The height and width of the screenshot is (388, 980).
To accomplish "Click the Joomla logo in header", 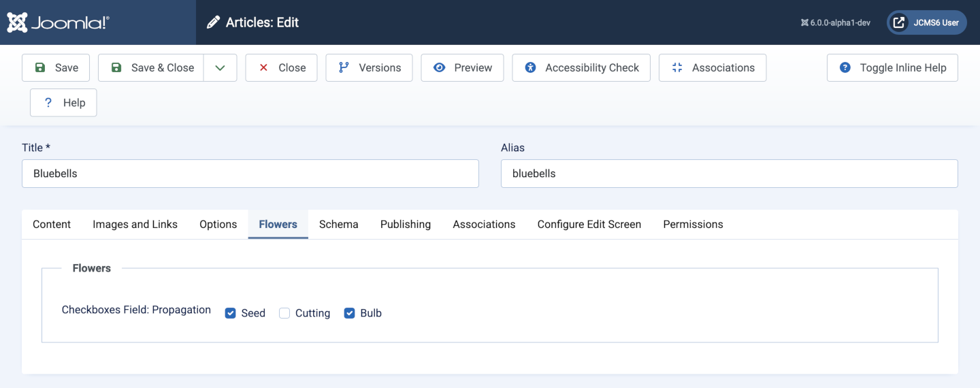I will pos(58,22).
